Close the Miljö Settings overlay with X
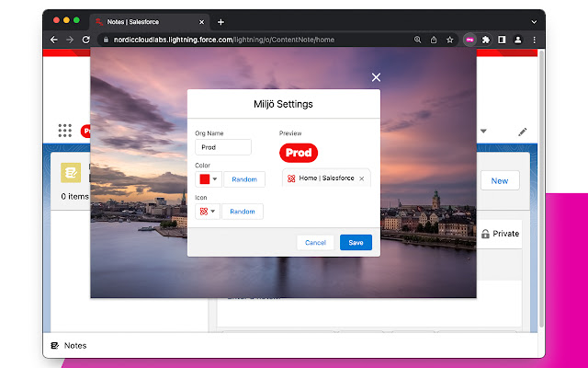 click(x=376, y=77)
